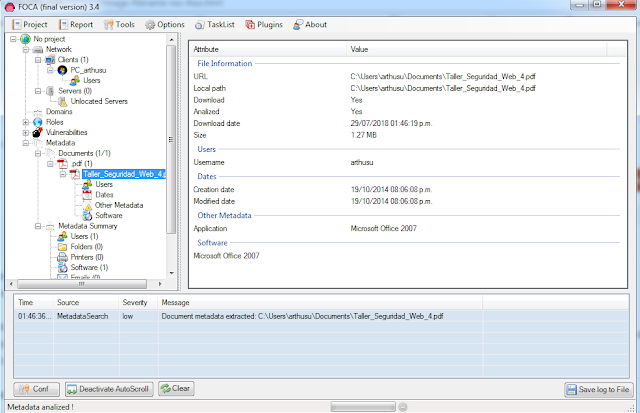Click the Message column header in log
This screenshot has height=413, width=640.
tap(320, 303)
